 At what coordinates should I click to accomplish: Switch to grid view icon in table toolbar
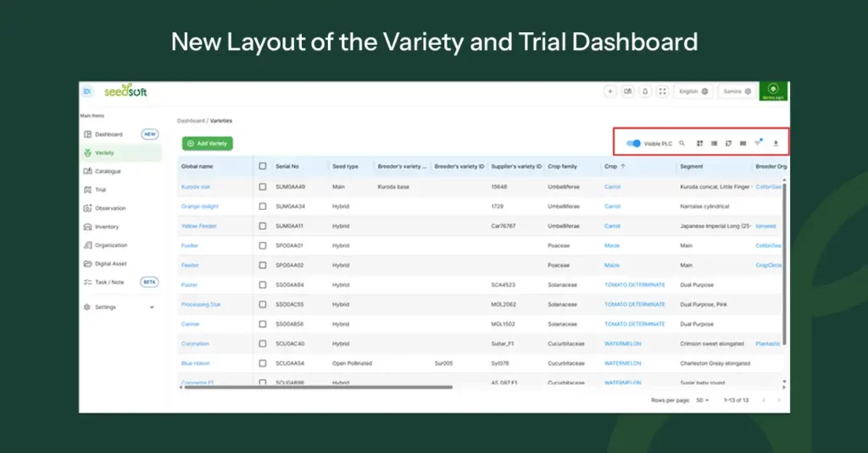[699, 143]
